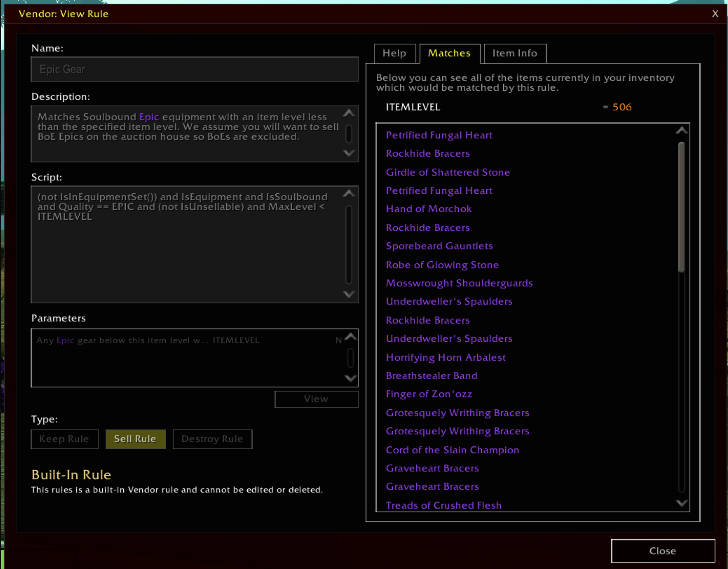The image size is (728, 569).
Task: Click the down arrow in Parameters list
Action: (350, 379)
